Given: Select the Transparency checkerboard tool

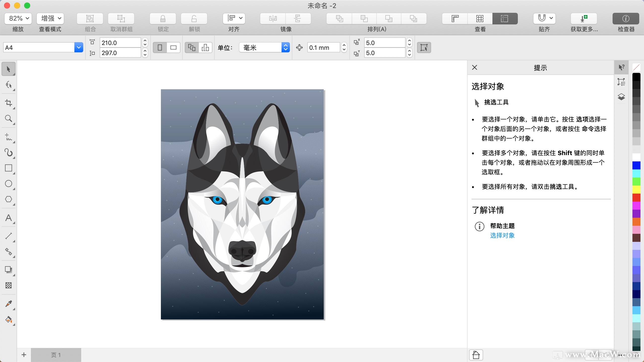Looking at the screenshot, I should coord(9,285).
